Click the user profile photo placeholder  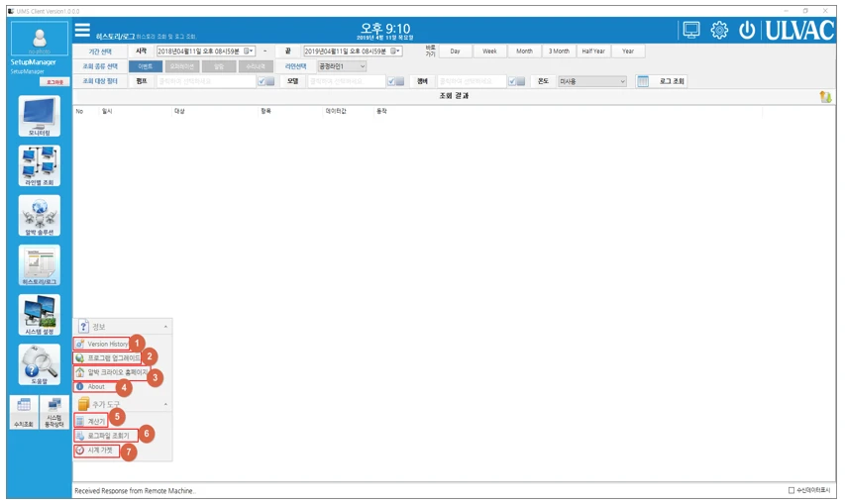click(x=40, y=39)
